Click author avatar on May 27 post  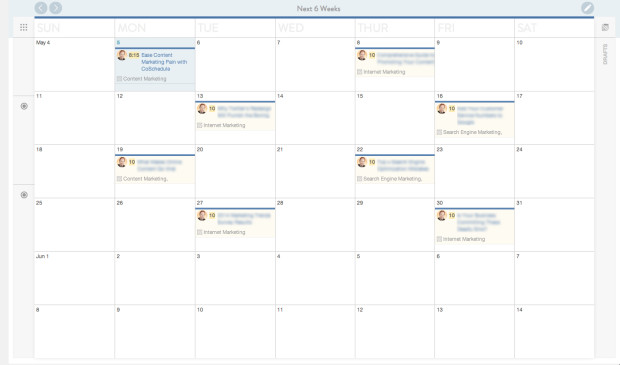(x=202, y=215)
